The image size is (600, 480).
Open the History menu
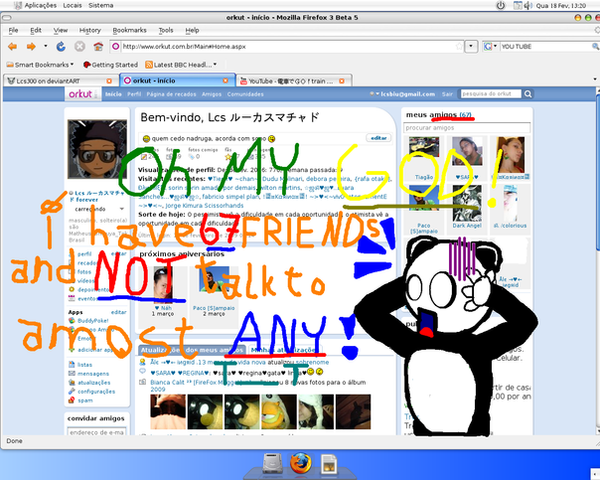pyautogui.click(x=90, y=30)
